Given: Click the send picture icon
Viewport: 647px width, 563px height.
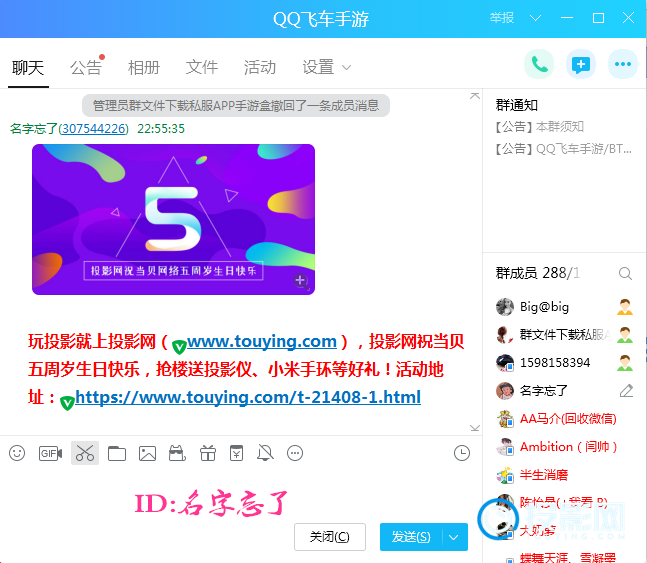Looking at the screenshot, I should (x=147, y=453).
